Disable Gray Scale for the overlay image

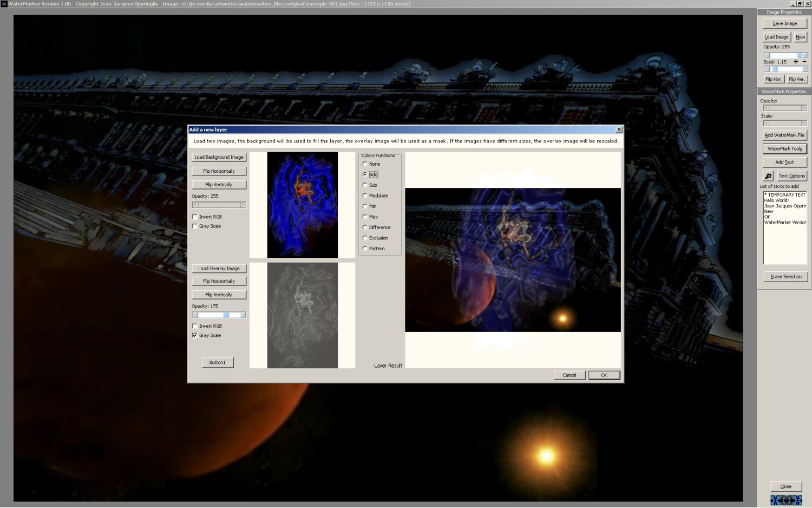point(195,336)
